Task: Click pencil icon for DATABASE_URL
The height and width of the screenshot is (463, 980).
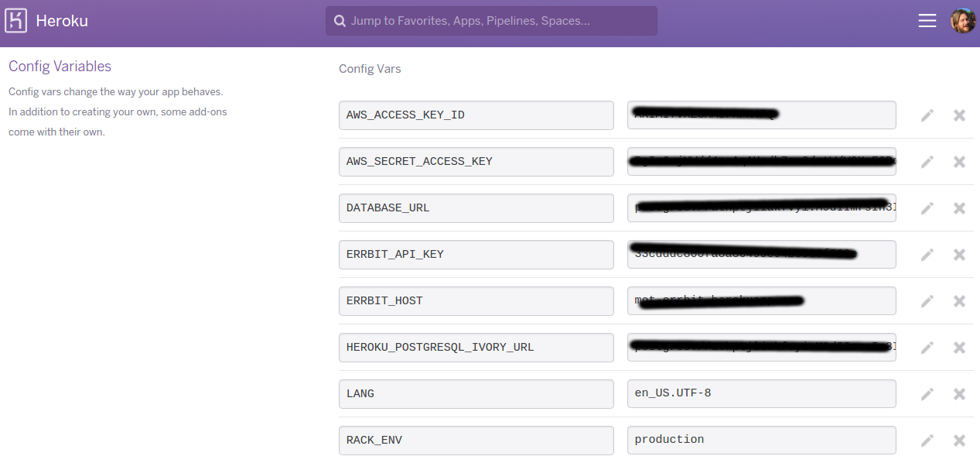Action: [927, 208]
